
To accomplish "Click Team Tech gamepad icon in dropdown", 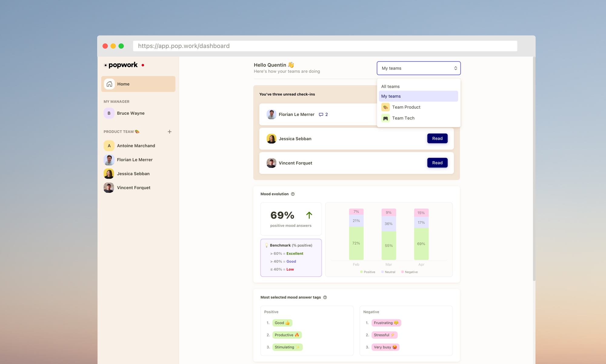I will [385, 118].
